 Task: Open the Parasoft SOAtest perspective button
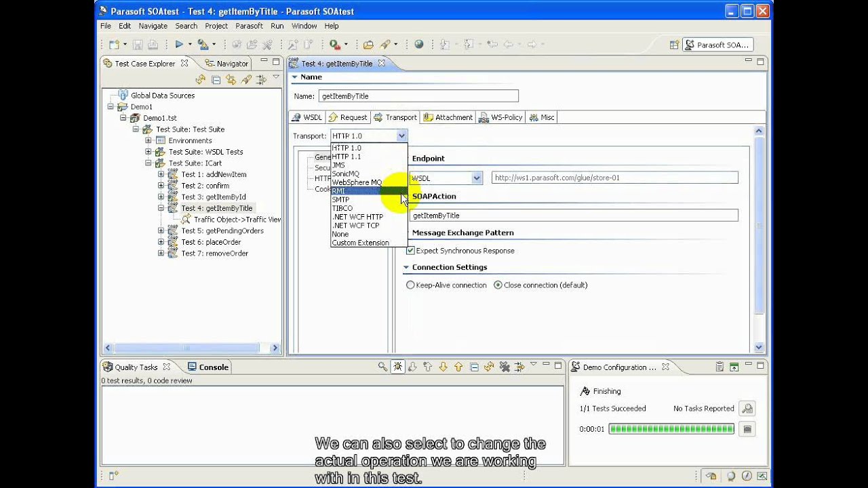click(717, 45)
